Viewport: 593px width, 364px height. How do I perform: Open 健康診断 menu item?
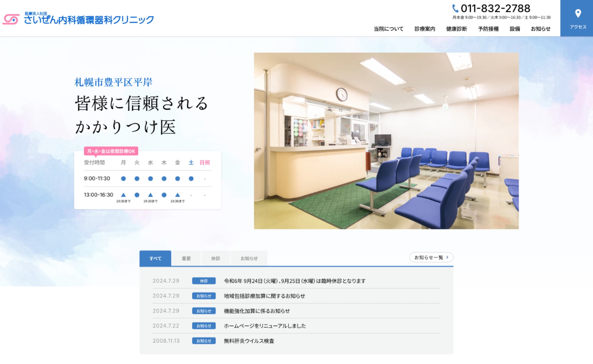pyautogui.click(x=456, y=29)
